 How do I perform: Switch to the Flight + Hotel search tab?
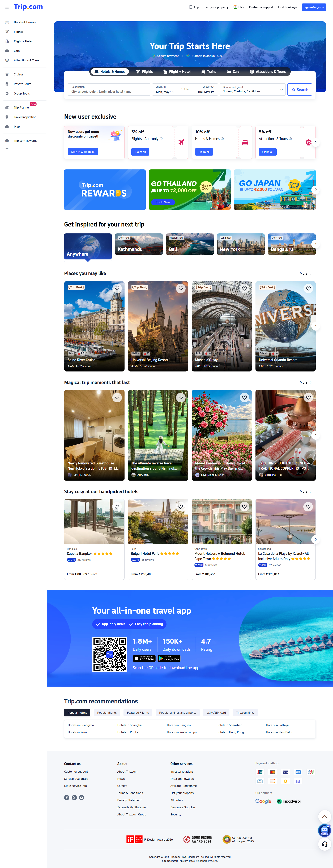coord(177,72)
